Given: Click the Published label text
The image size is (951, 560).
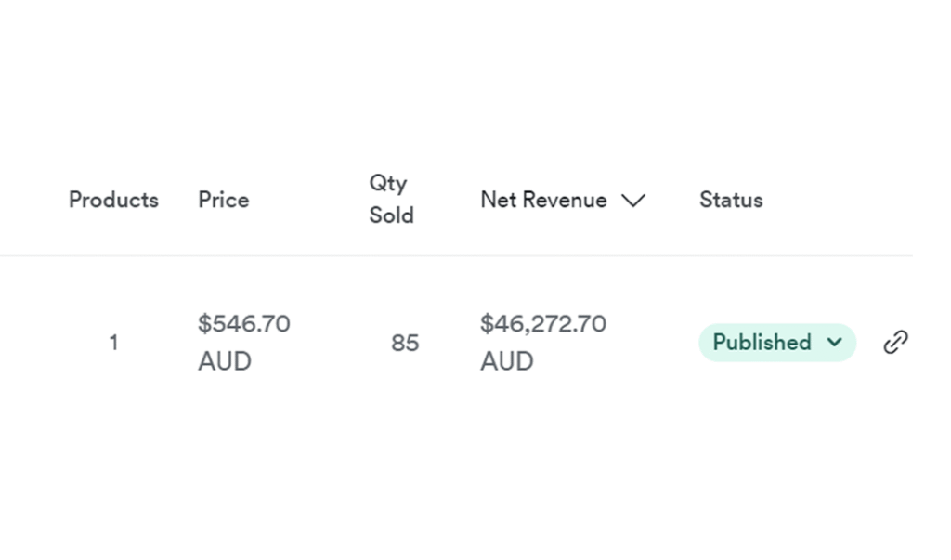Looking at the screenshot, I should click(762, 343).
